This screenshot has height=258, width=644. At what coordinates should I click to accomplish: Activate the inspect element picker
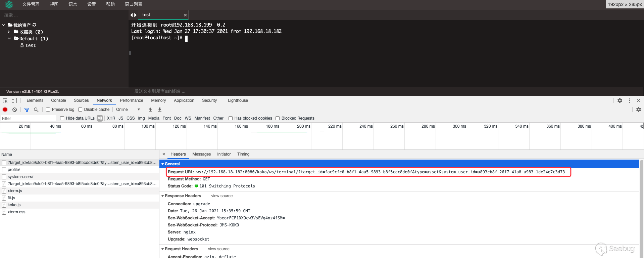point(5,100)
